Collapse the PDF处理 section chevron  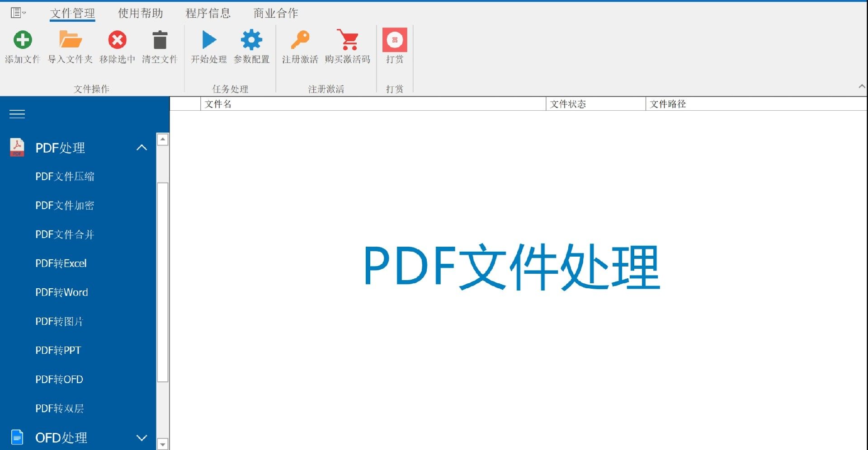tap(142, 147)
